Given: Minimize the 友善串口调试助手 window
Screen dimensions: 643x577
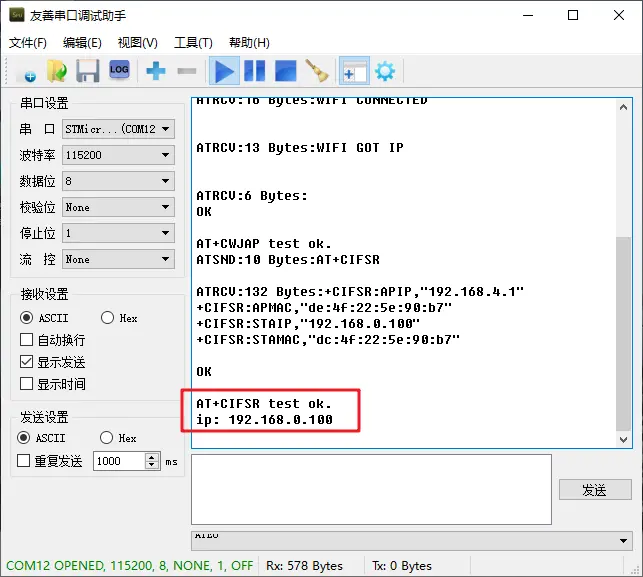Looking at the screenshot, I should [528, 16].
